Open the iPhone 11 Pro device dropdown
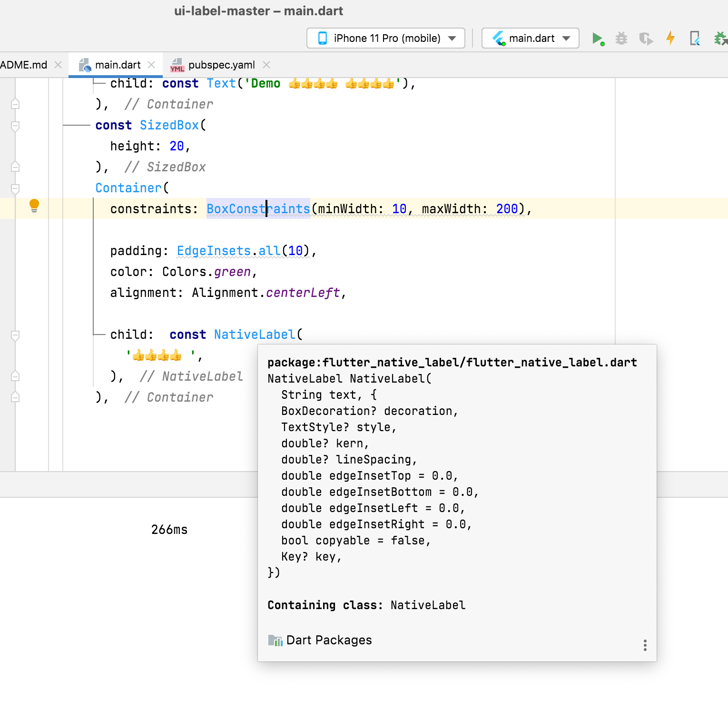The height and width of the screenshot is (710, 728). tap(451, 38)
